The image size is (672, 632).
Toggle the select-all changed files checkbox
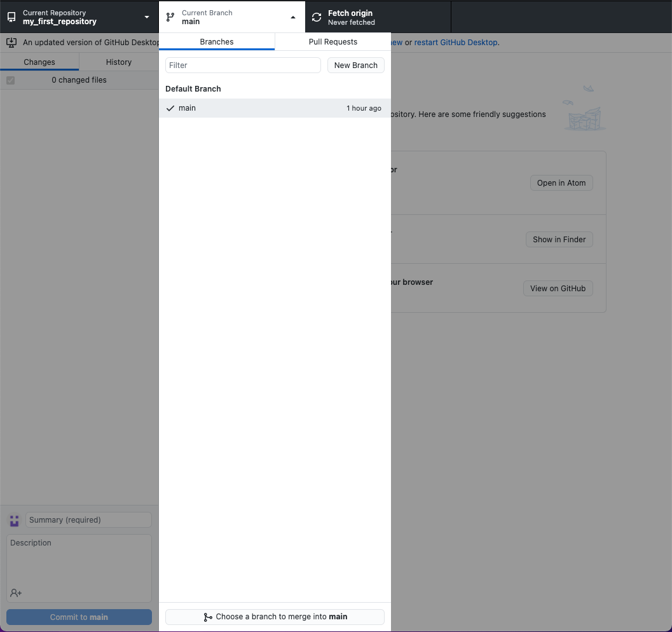(11, 80)
